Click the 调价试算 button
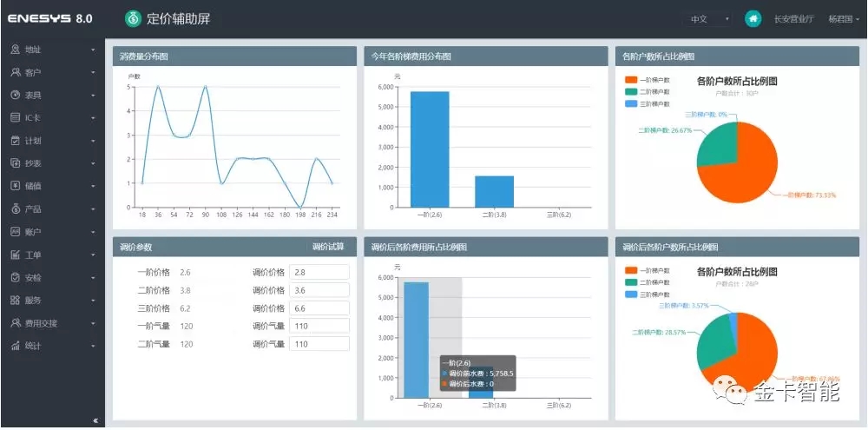The height and width of the screenshot is (430, 868). click(328, 247)
